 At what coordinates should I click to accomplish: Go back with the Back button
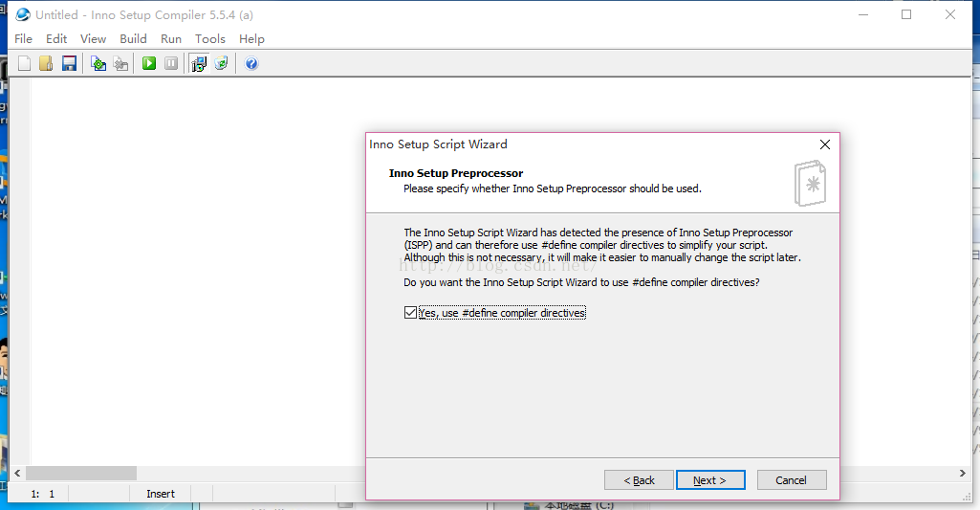coord(639,480)
